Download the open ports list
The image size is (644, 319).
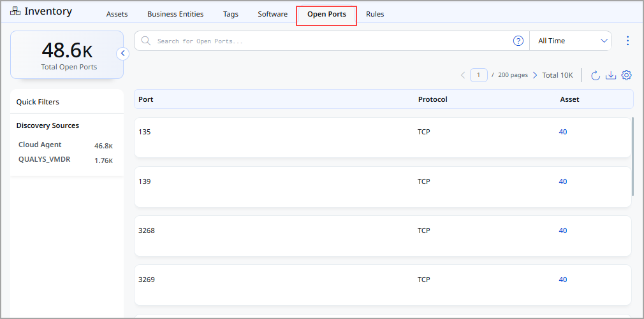pyautogui.click(x=611, y=75)
